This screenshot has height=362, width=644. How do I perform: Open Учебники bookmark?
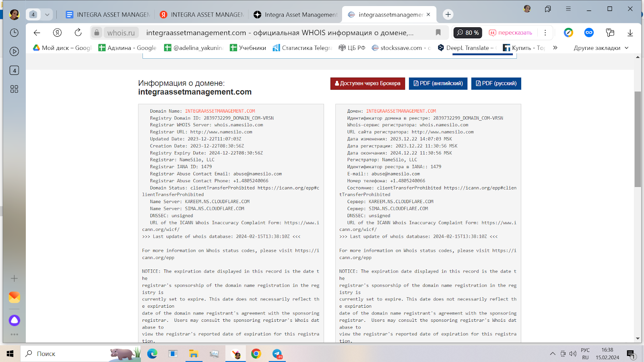tap(248, 47)
